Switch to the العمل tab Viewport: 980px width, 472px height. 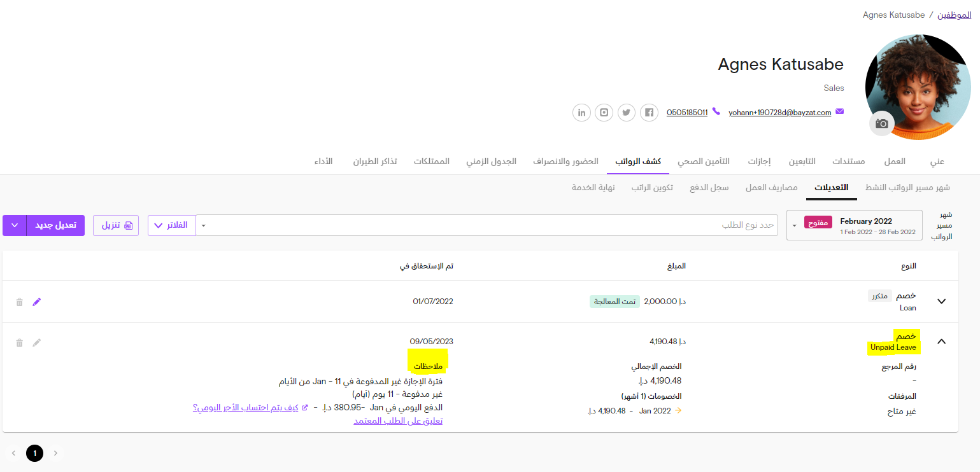point(895,162)
